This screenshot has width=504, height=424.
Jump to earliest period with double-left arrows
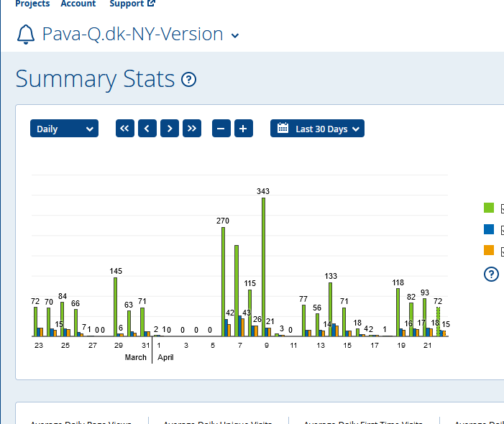click(125, 129)
